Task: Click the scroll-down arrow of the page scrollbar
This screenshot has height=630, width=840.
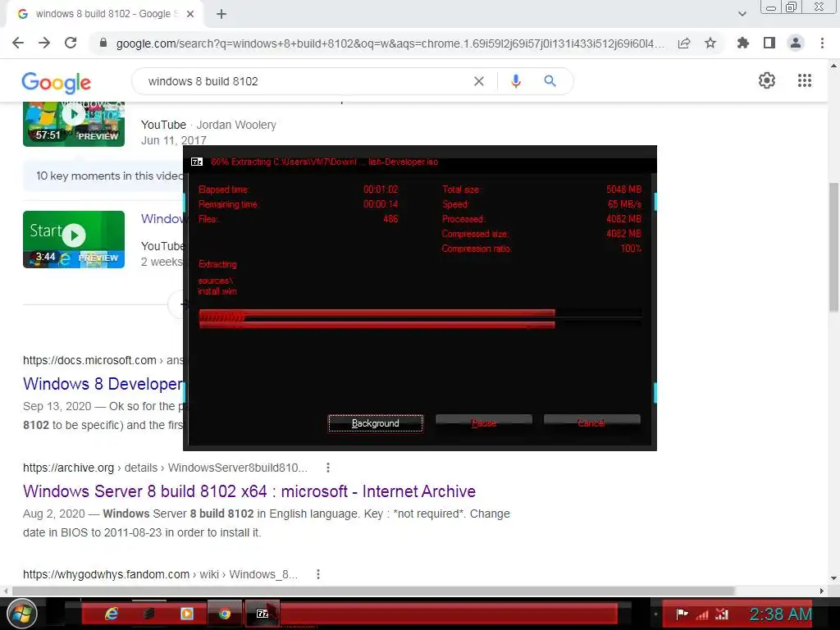Action: point(833,578)
